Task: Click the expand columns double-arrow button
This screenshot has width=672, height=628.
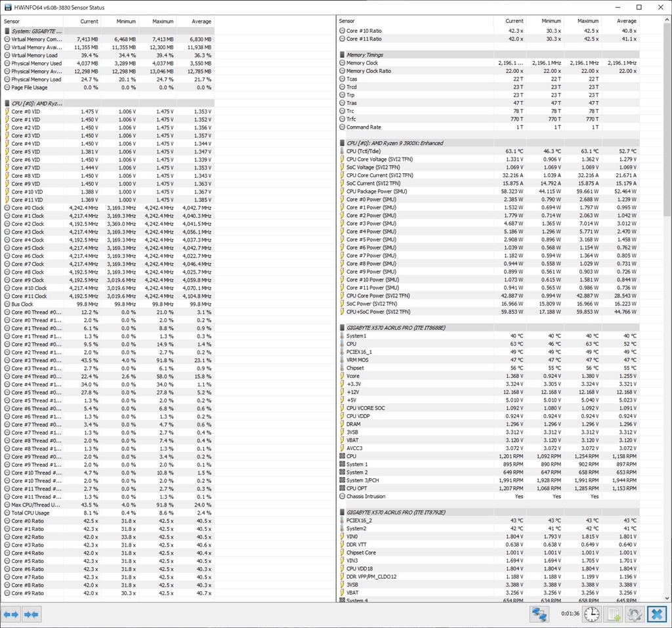Action: 10,614
